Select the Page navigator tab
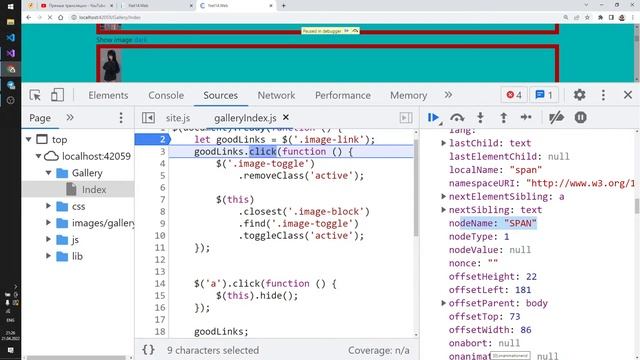 coord(40,118)
